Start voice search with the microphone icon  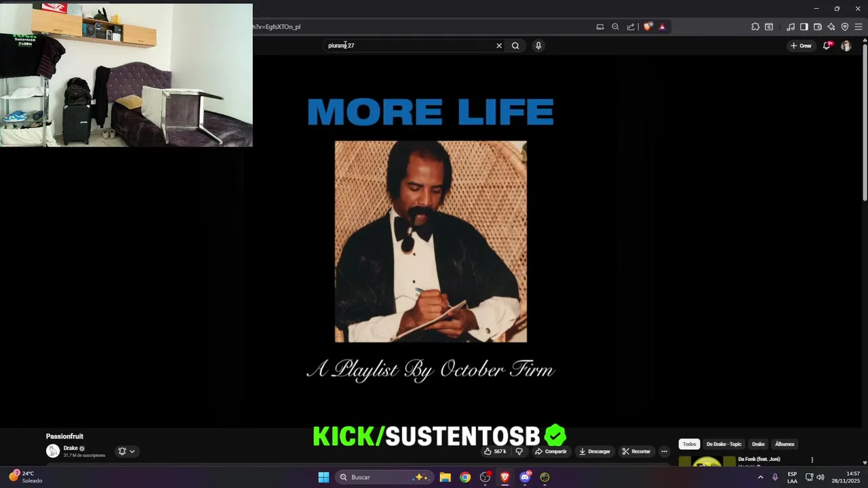538,45
